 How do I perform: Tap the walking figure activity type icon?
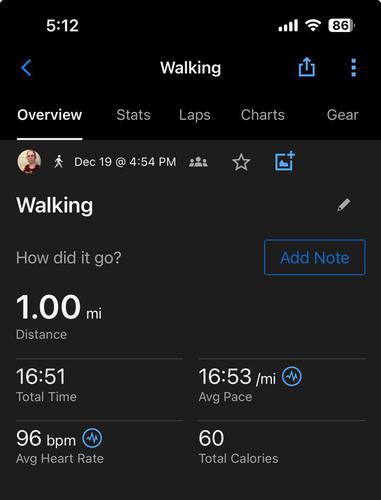[x=59, y=162]
